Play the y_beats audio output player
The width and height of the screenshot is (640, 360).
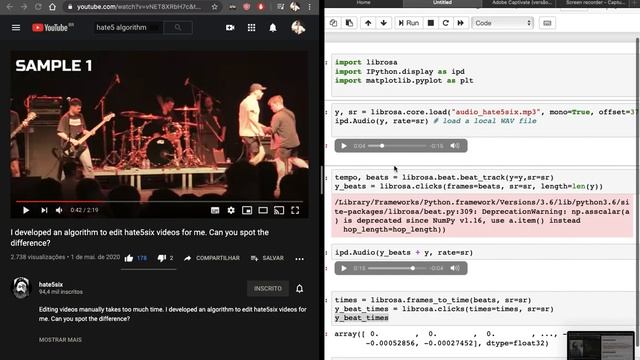(x=344, y=268)
